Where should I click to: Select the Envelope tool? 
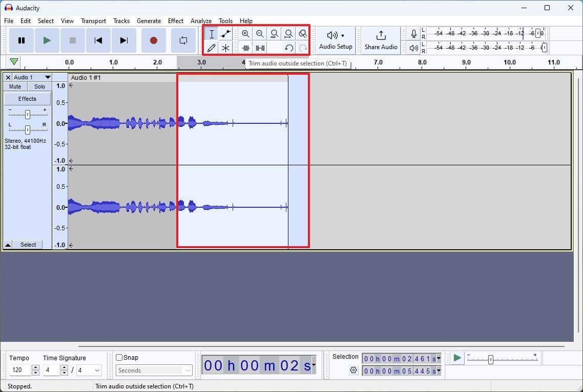225,34
